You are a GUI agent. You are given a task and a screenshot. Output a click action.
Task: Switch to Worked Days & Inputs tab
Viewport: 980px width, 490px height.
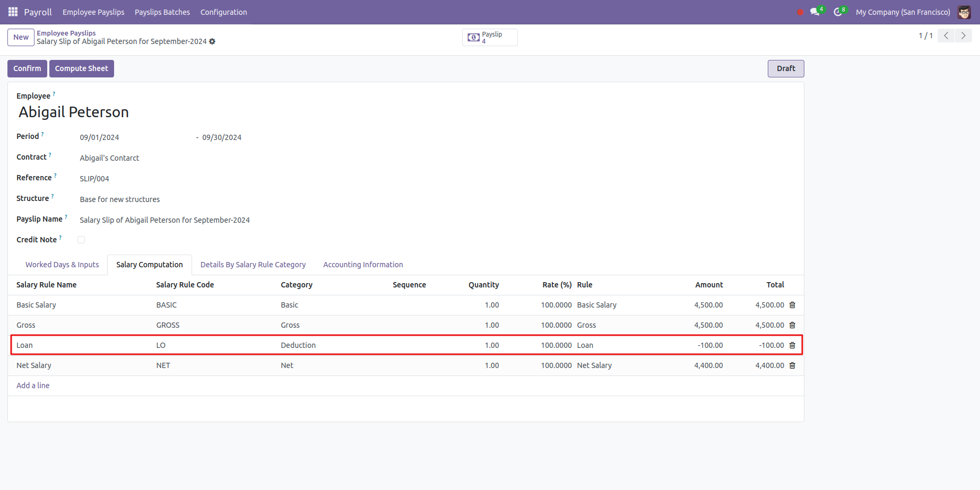[62, 265]
